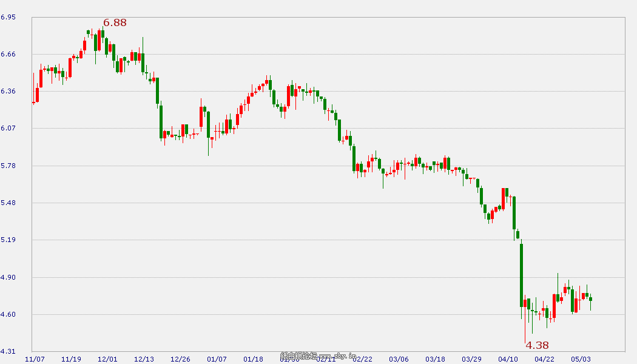637x364 pixels.
Task: Click the 6.88 high price label
Action: pos(115,22)
